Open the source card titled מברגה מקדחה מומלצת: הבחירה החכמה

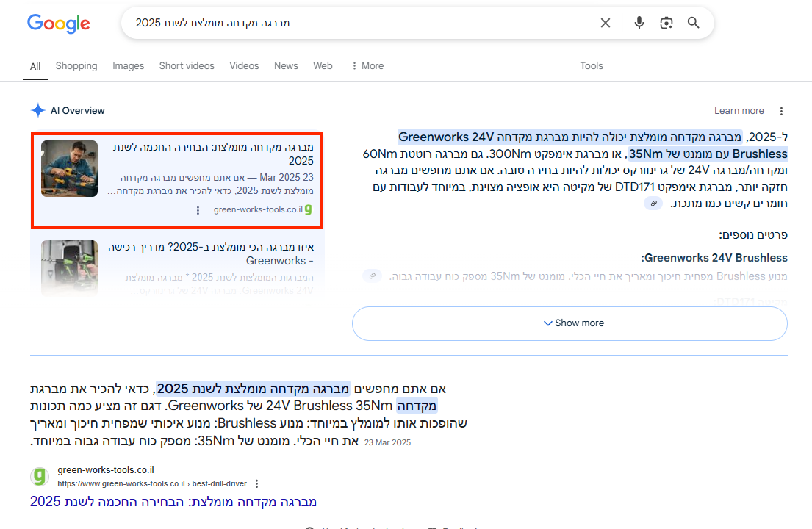(177, 180)
